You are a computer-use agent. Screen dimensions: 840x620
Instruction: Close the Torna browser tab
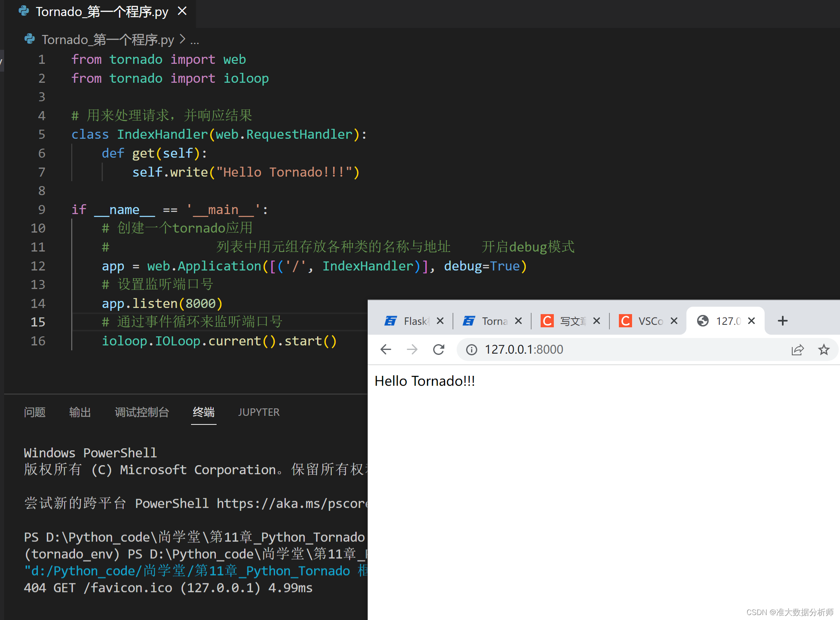pyautogui.click(x=518, y=321)
